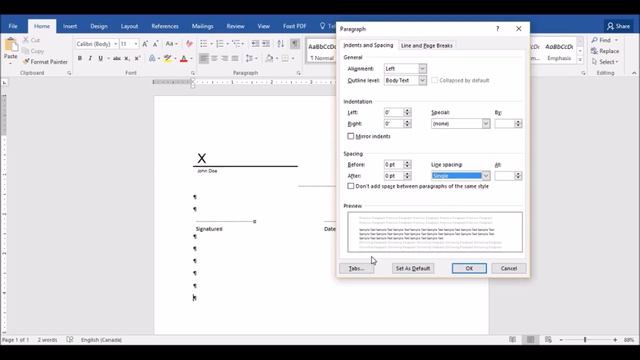Click the font color red swatch
The width and height of the screenshot is (640, 360).
(184, 59)
